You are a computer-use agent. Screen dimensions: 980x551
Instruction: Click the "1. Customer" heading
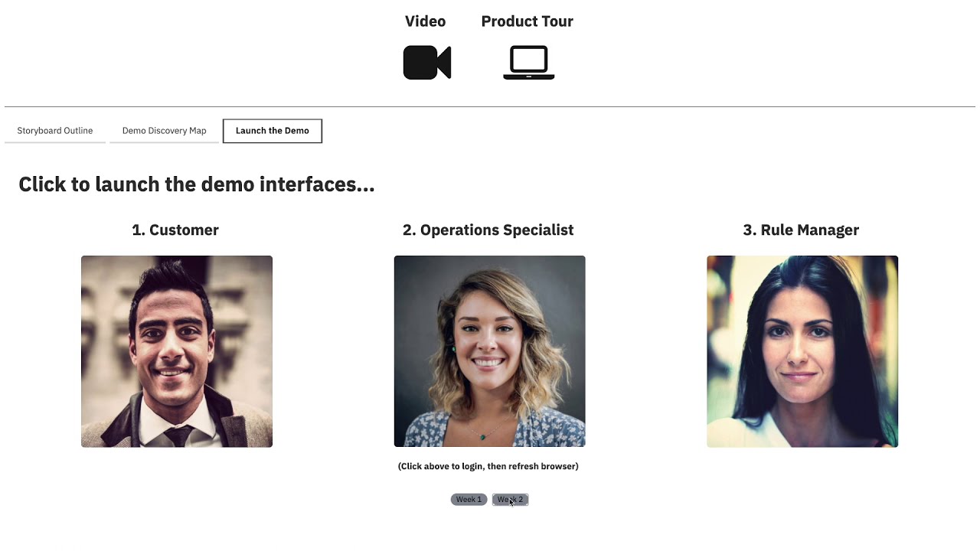175,230
